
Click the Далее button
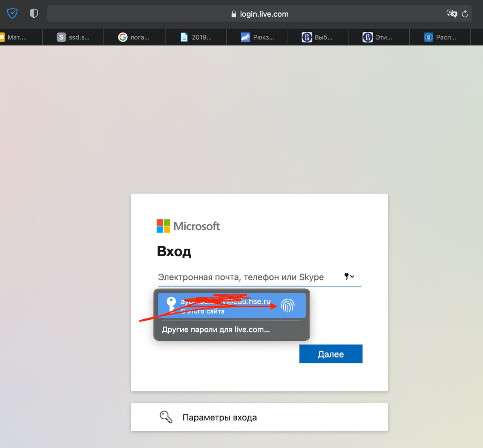point(331,354)
